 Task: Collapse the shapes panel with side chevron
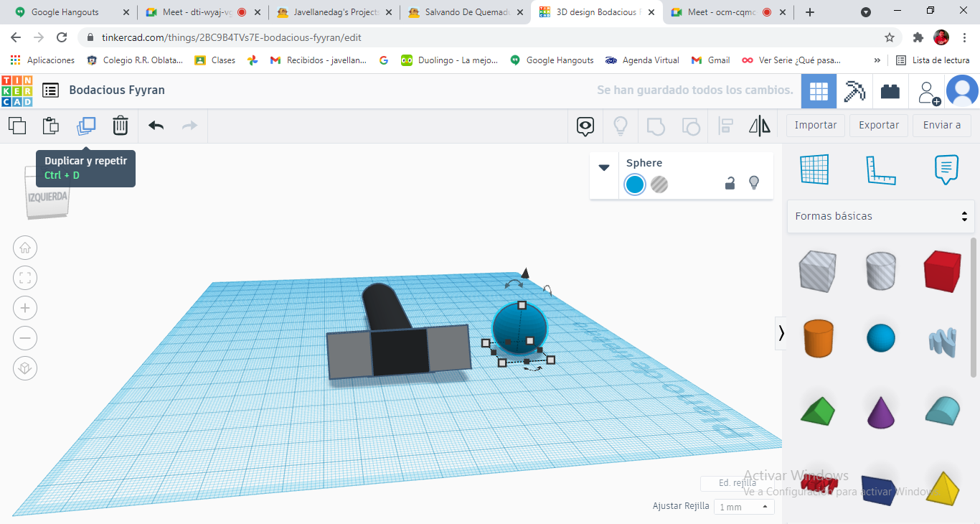point(781,333)
